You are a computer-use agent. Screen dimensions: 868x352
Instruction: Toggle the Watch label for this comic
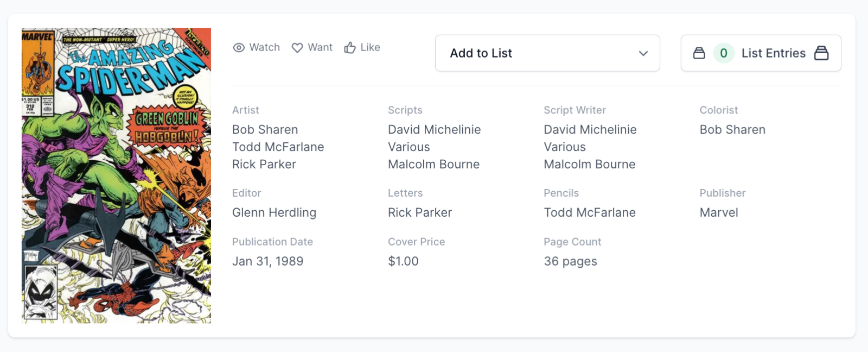tap(265, 48)
